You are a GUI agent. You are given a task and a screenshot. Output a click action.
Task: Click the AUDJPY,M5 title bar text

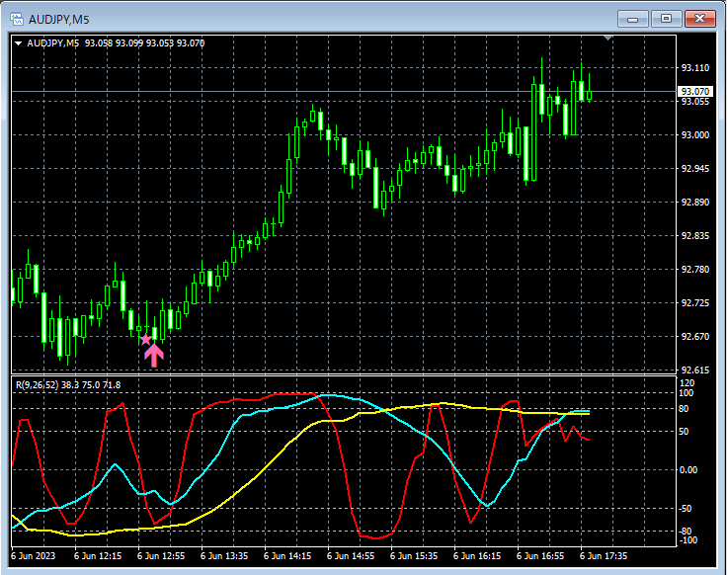(x=59, y=20)
